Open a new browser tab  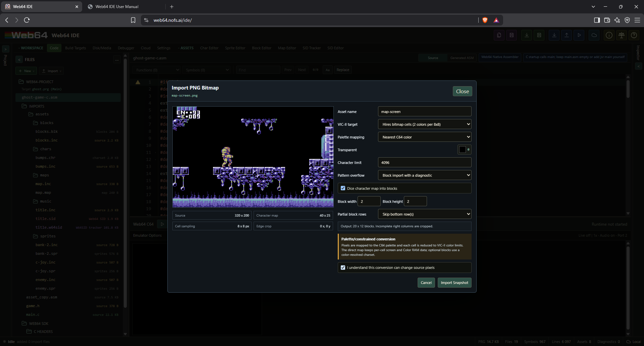pos(172,7)
